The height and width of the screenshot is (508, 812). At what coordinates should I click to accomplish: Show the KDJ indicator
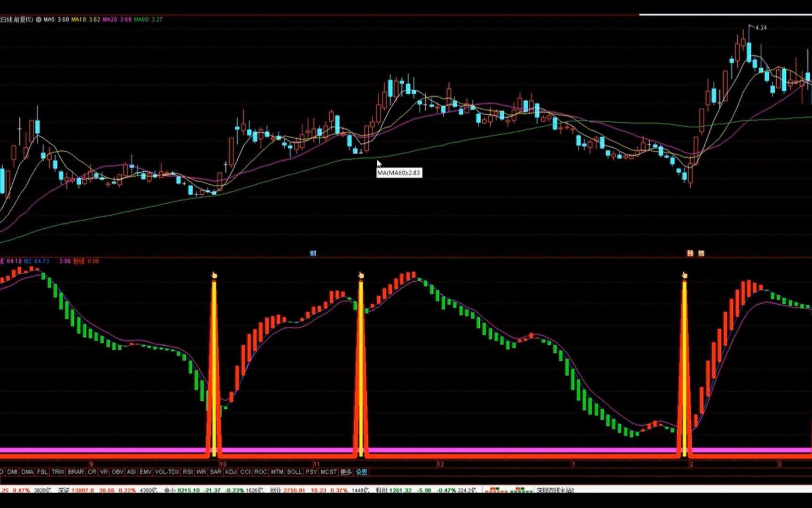pos(231,472)
